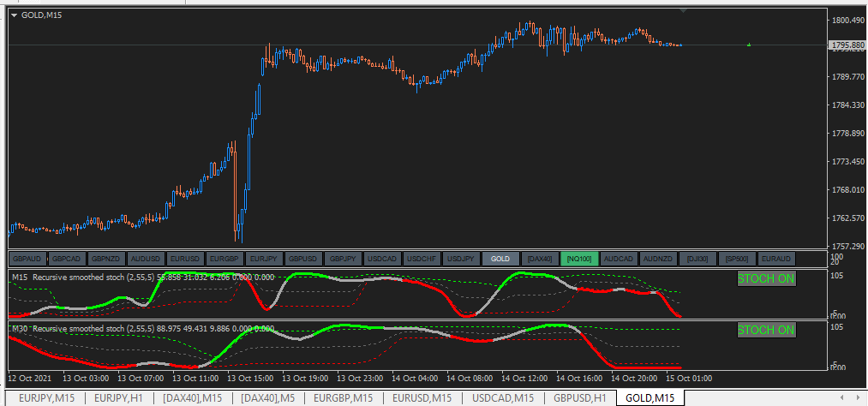Switch to AUDCAD symbol button

coord(619,259)
